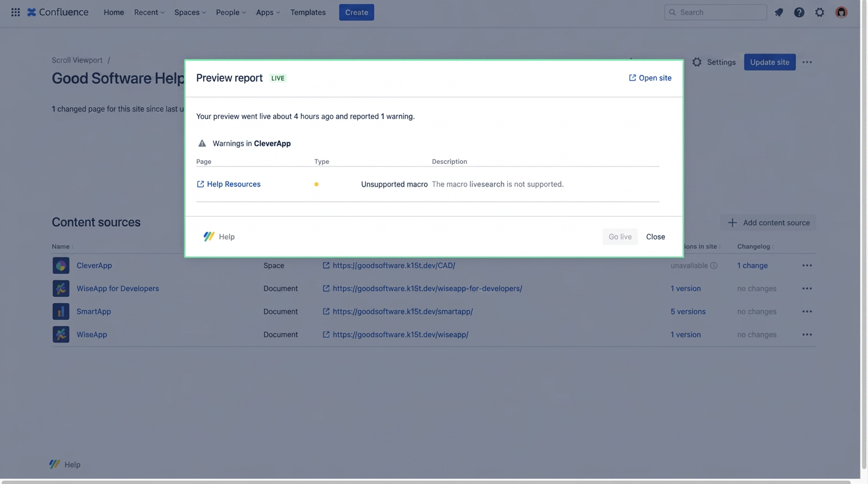
Task: Open more actions for the SmartApp row
Action: click(807, 311)
